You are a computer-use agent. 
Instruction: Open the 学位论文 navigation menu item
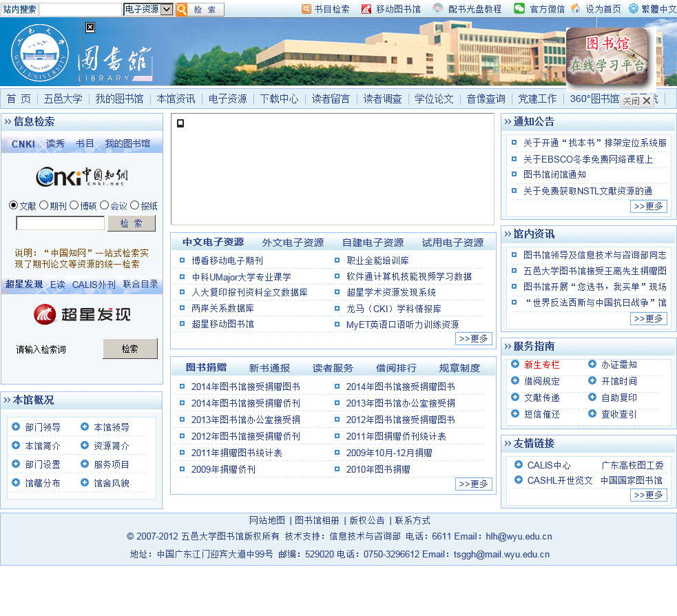(x=434, y=99)
